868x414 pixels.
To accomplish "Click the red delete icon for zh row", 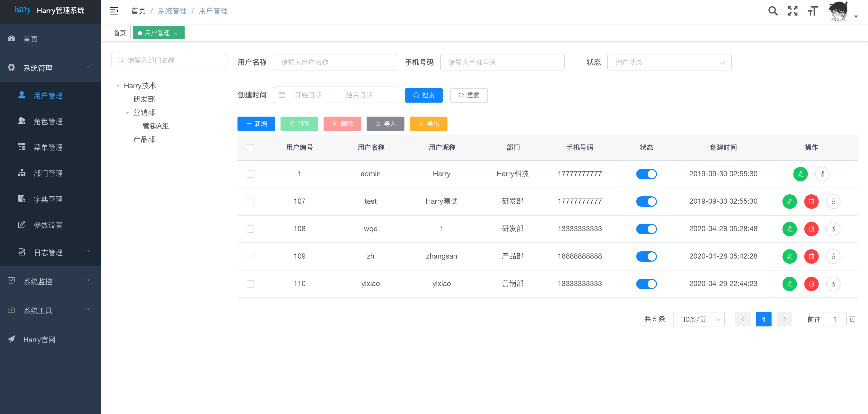I will (811, 256).
